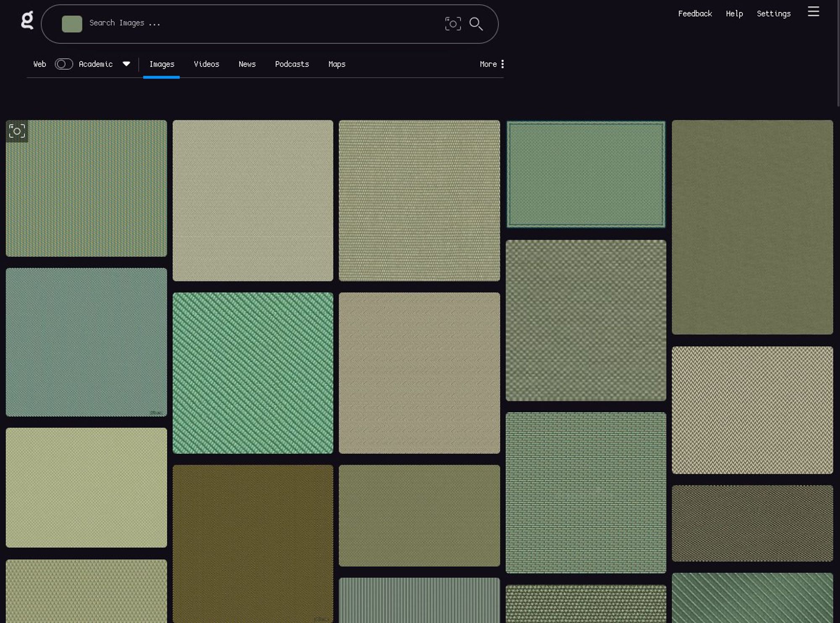This screenshot has width=840, height=623.
Task: Open Settings link
Action: pyautogui.click(x=774, y=13)
